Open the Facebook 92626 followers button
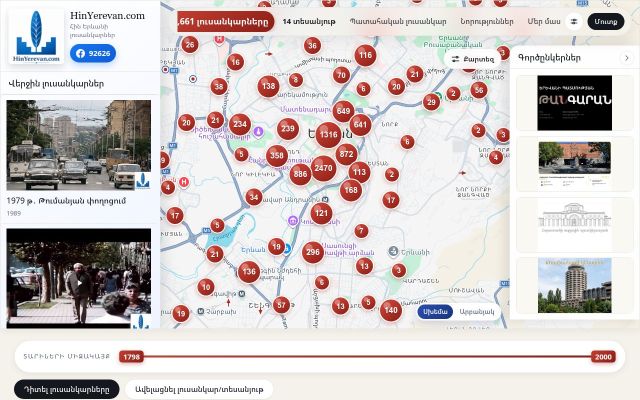Screen dimensions: 640x400 pos(93,53)
